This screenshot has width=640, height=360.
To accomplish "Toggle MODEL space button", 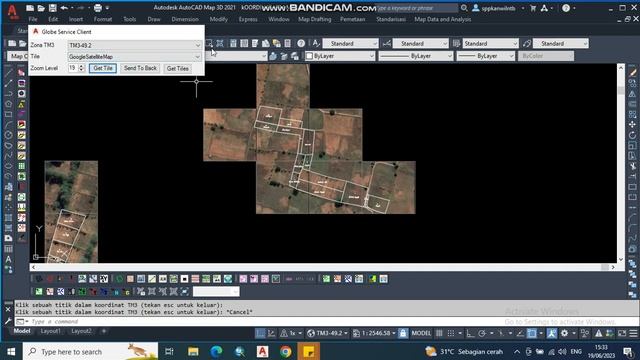I will 421,333.
